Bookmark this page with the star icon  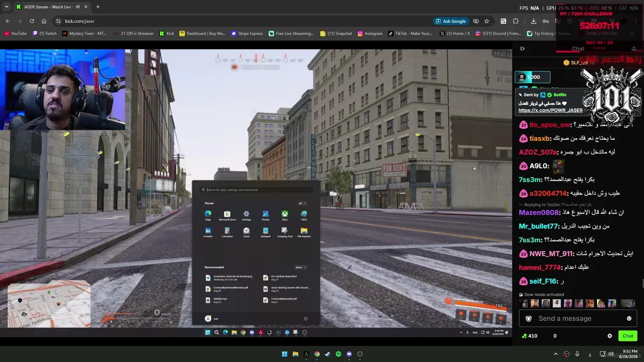[x=487, y=21]
